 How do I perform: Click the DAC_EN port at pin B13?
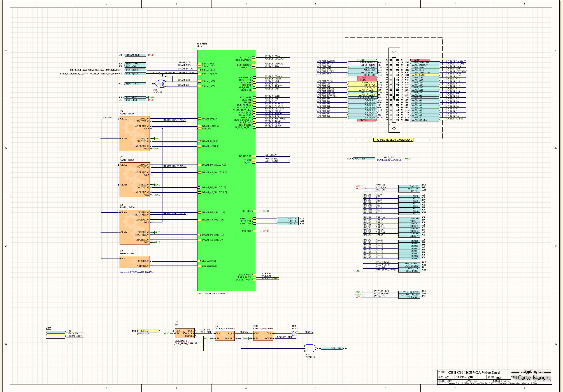click(410, 186)
